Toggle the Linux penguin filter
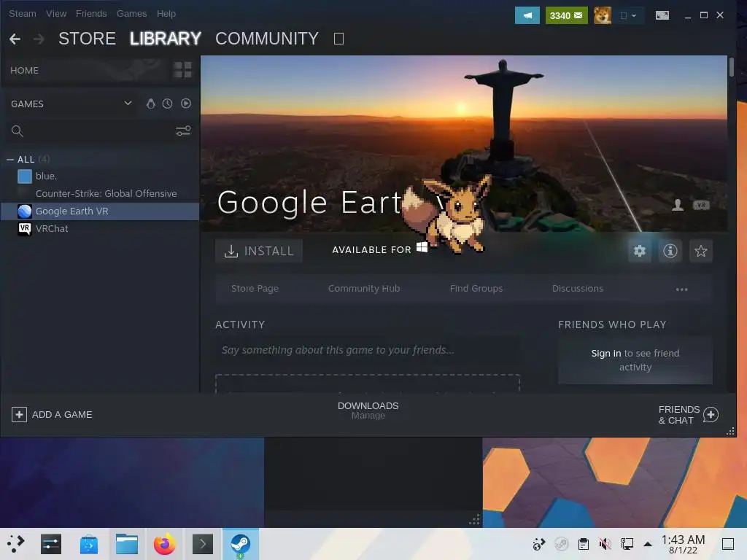The width and height of the screenshot is (747, 560). (150, 104)
